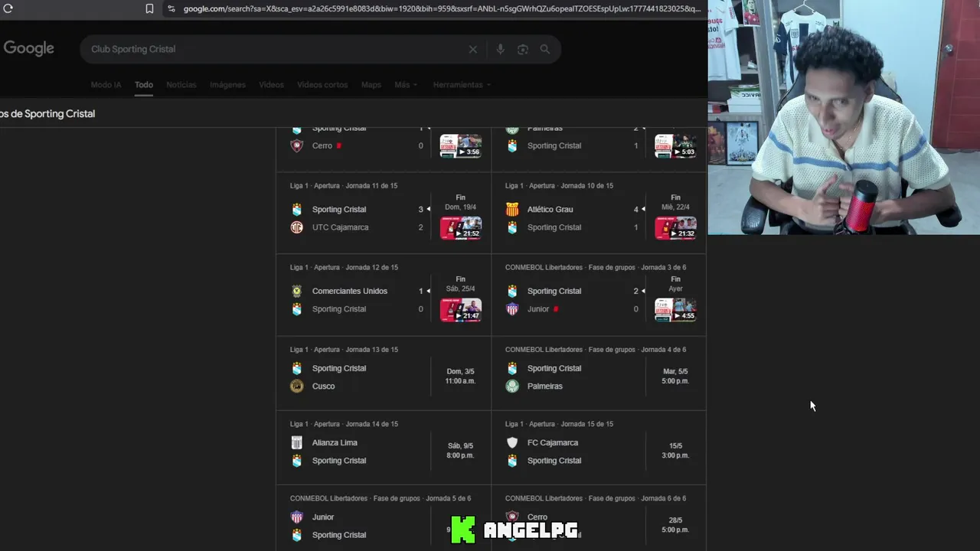Start voice search with the microphone icon

tap(500, 49)
